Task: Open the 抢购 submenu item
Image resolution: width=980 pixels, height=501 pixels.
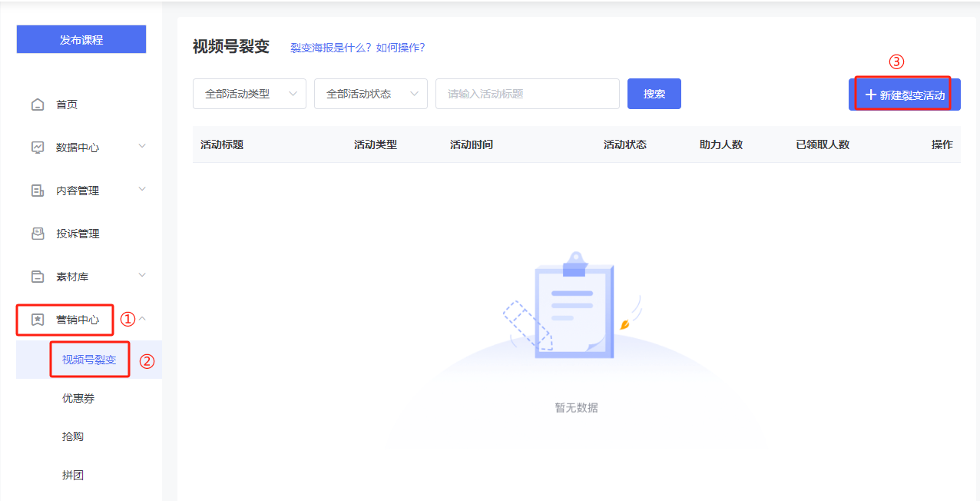Action: [x=73, y=436]
